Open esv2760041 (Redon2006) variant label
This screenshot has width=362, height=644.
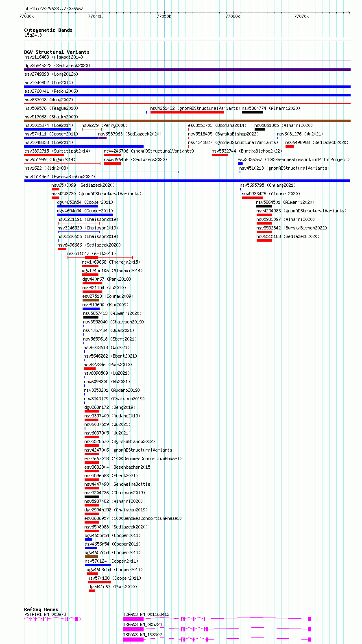click(x=51, y=91)
